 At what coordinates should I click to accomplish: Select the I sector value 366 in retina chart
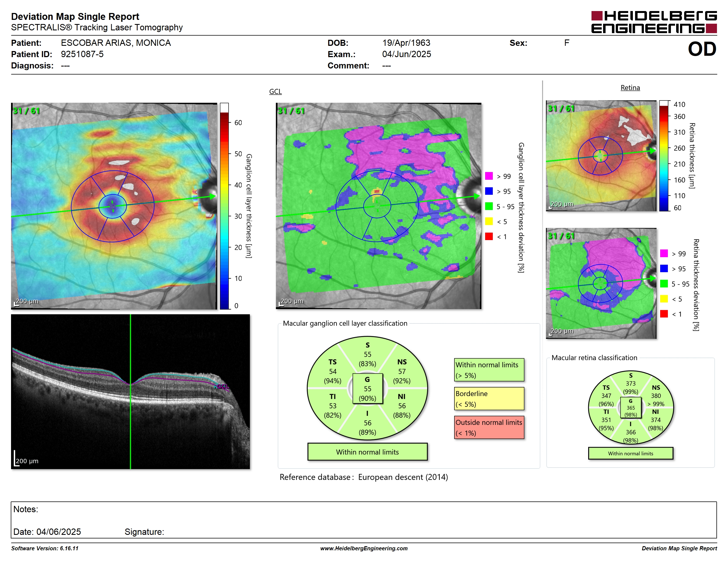point(630,432)
